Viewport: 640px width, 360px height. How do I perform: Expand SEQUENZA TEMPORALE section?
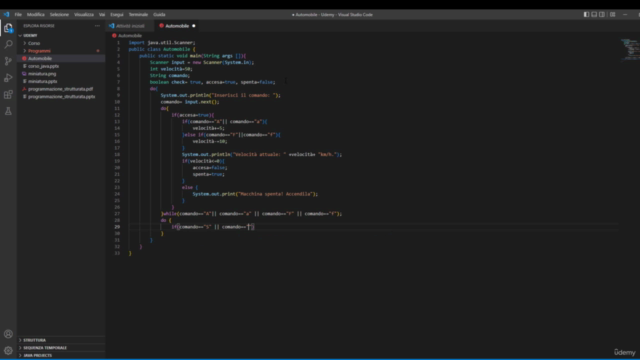[61, 348]
